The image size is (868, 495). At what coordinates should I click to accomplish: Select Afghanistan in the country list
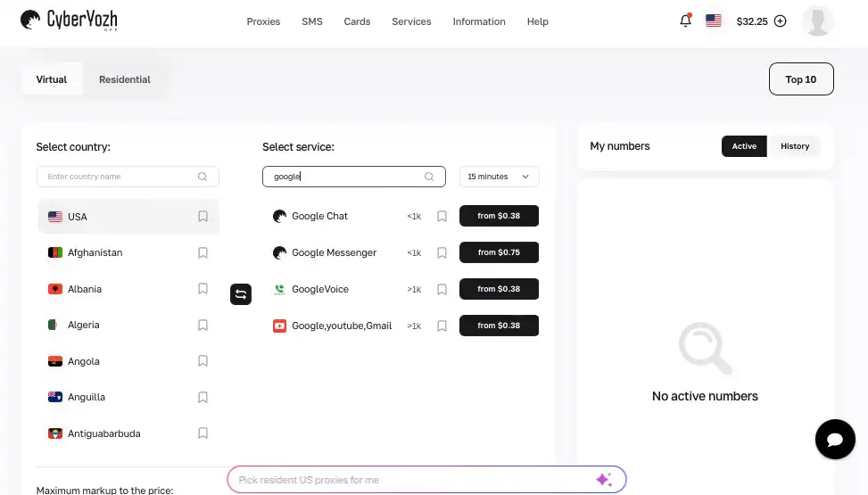[x=128, y=252]
